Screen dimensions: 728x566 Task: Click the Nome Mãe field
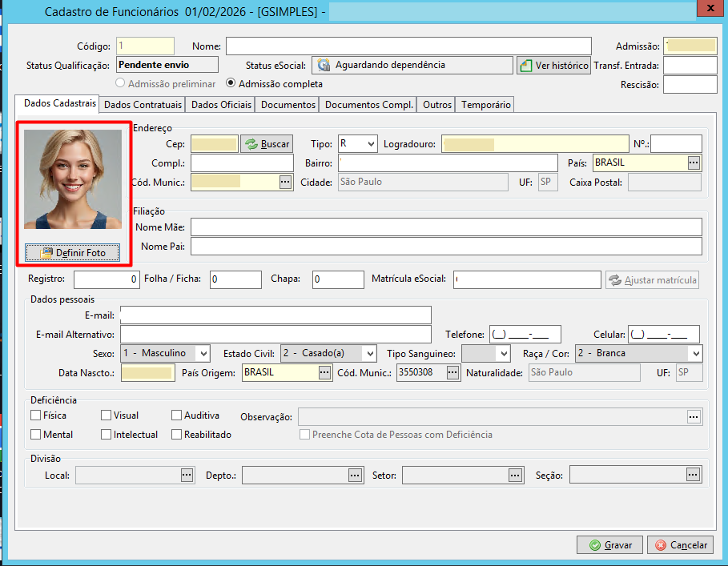(x=446, y=227)
